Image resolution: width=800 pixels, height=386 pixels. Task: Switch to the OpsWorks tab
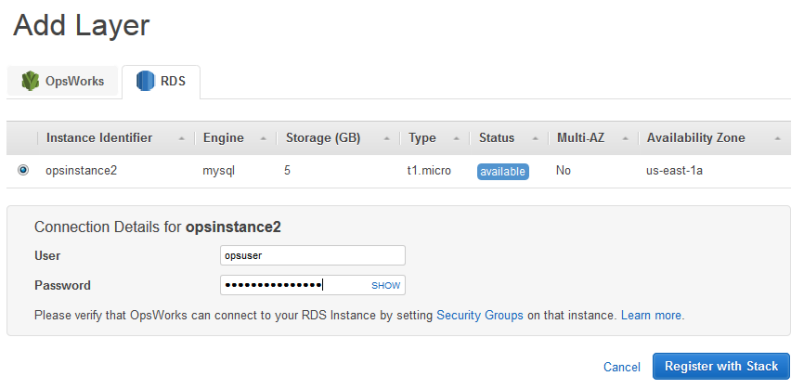point(62,81)
